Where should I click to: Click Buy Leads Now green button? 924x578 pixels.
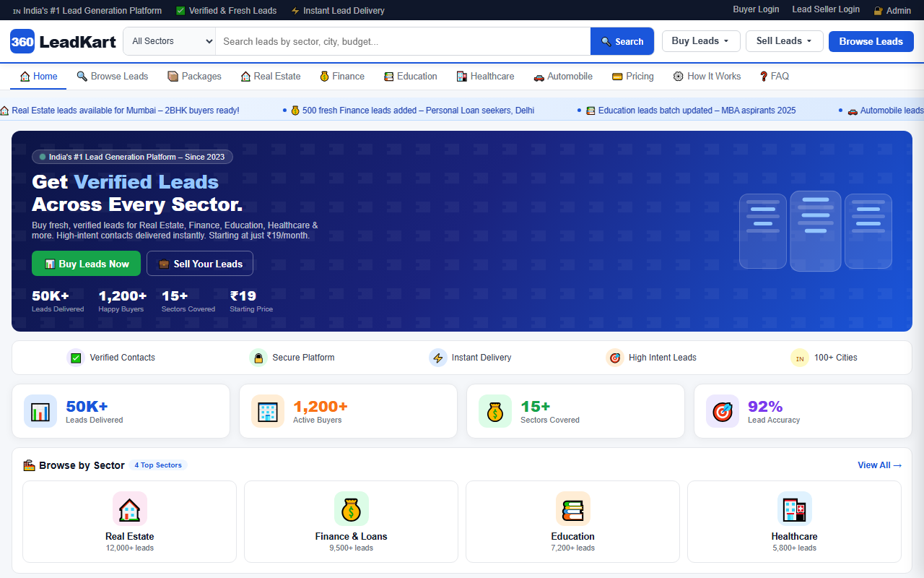pos(87,264)
